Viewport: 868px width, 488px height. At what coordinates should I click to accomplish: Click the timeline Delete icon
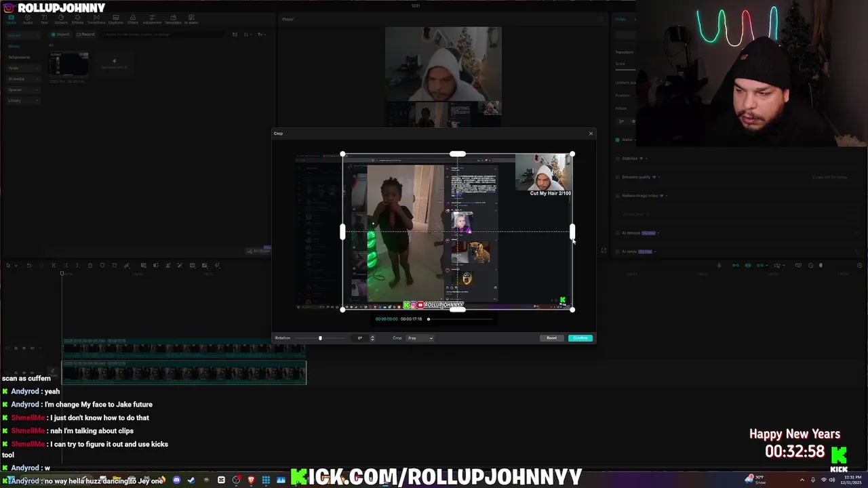[x=90, y=266]
